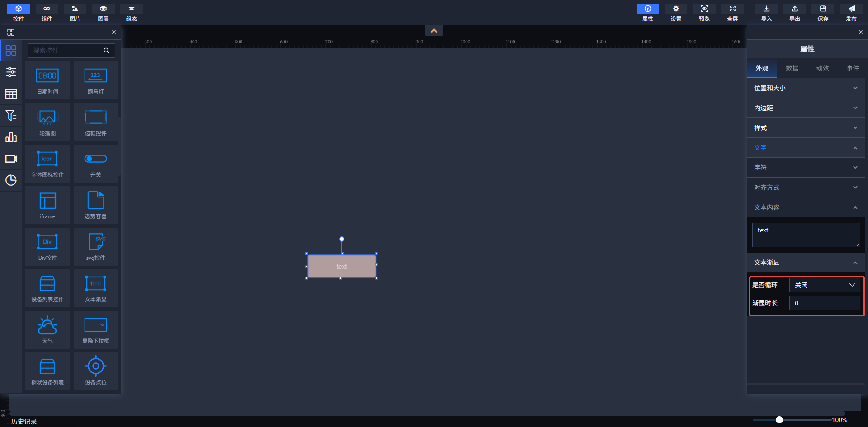The height and width of the screenshot is (427, 868).
Task: Toggle the 属性 properties panel button
Action: 648,13
